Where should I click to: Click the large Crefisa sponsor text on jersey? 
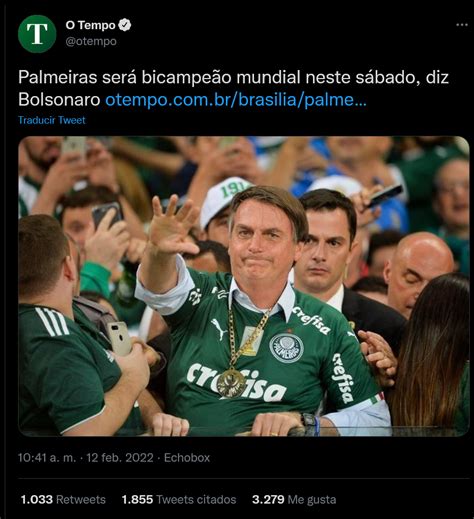tap(236, 382)
